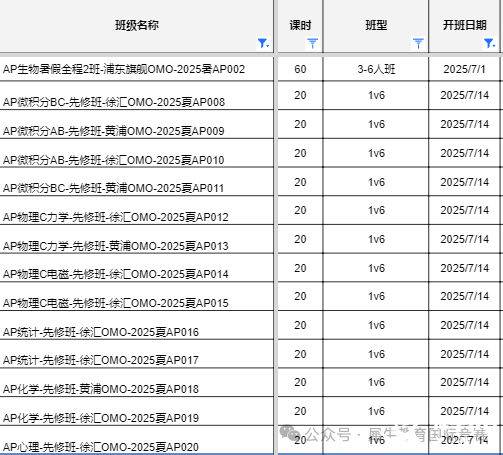Open the filter icon in 课时 column
The image size is (503, 455).
pyautogui.click(x=312, y=43)
